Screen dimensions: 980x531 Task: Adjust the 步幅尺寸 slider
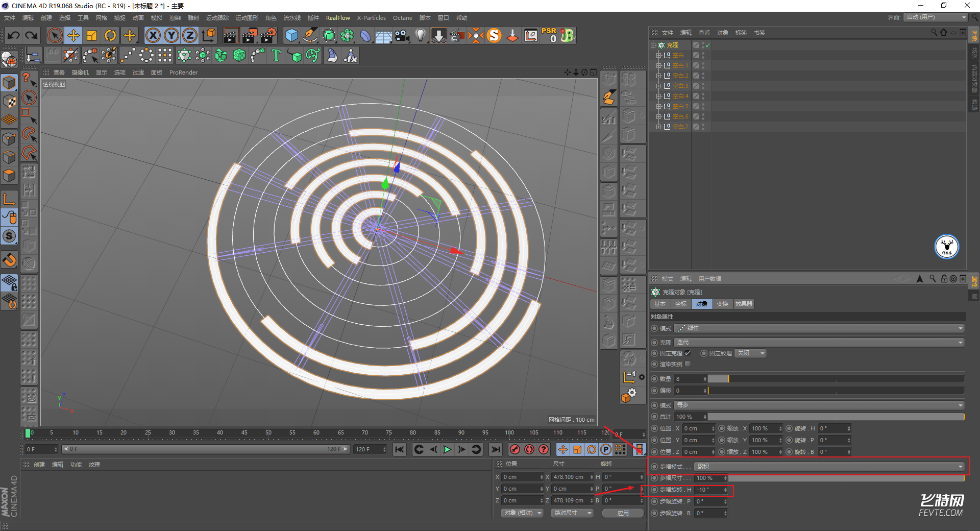(x=846, y=478)
